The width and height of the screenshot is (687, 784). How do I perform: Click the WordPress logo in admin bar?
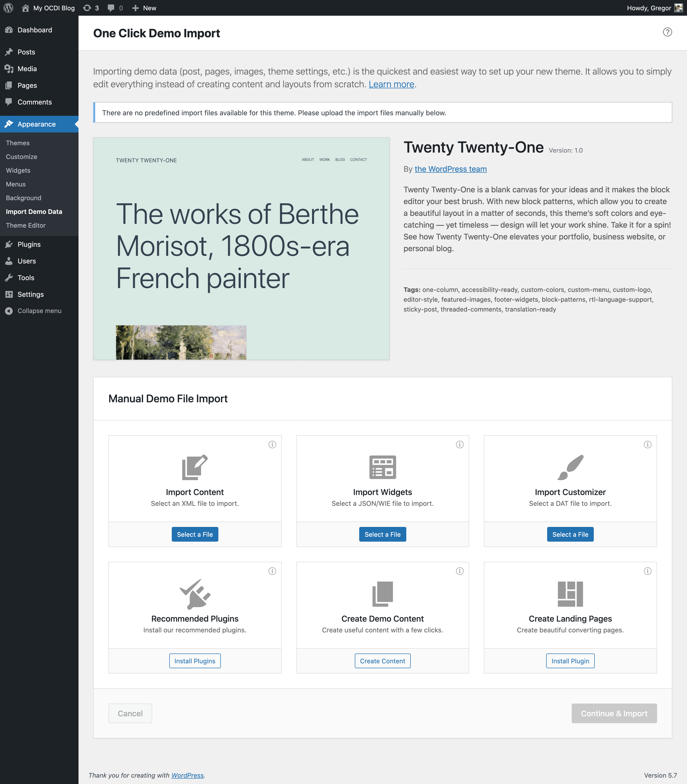click(8, 8)
